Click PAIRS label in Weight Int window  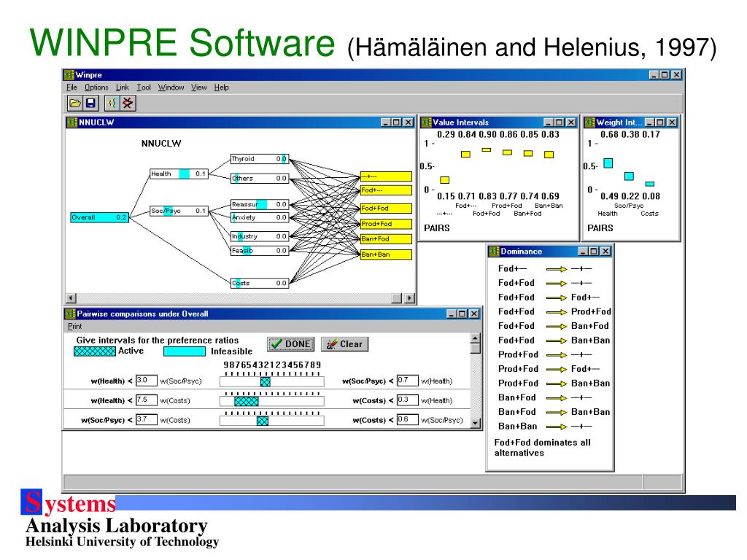(600, 228)
